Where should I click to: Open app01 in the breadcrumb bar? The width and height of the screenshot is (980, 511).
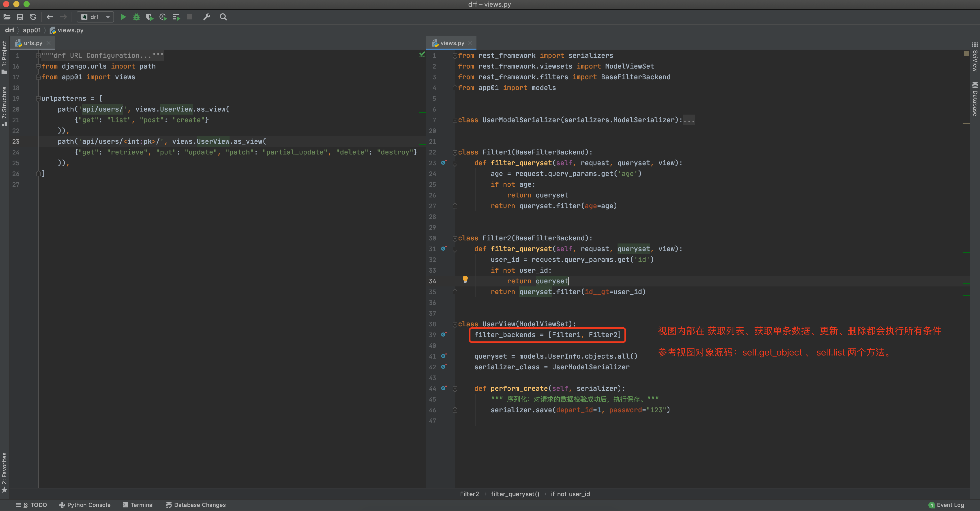coord(32,30)
